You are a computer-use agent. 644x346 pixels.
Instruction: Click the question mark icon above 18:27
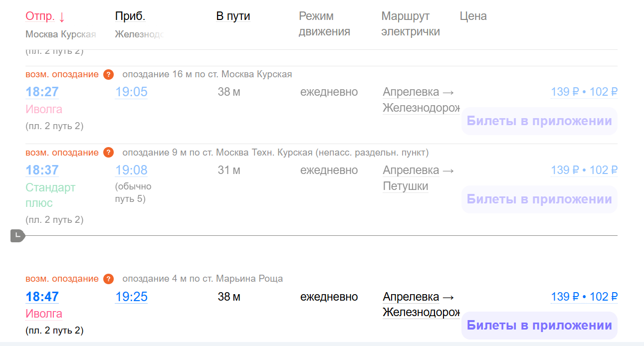(108, 75)
